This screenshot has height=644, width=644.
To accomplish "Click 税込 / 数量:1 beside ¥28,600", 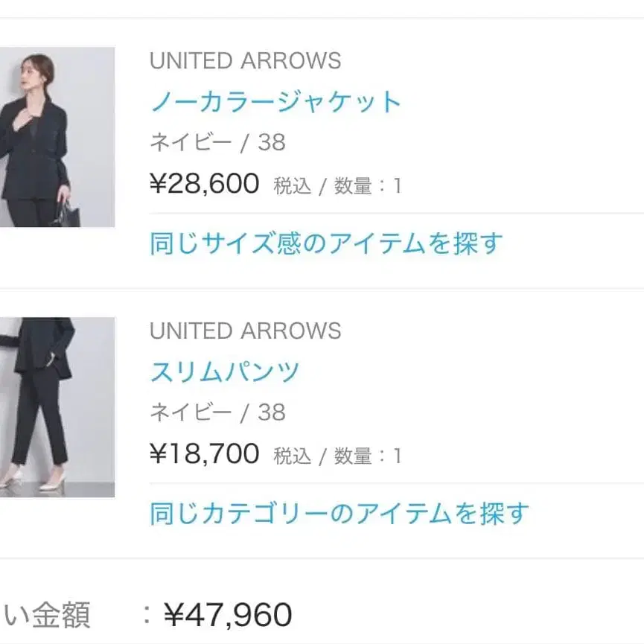I will tap(337, 185).
